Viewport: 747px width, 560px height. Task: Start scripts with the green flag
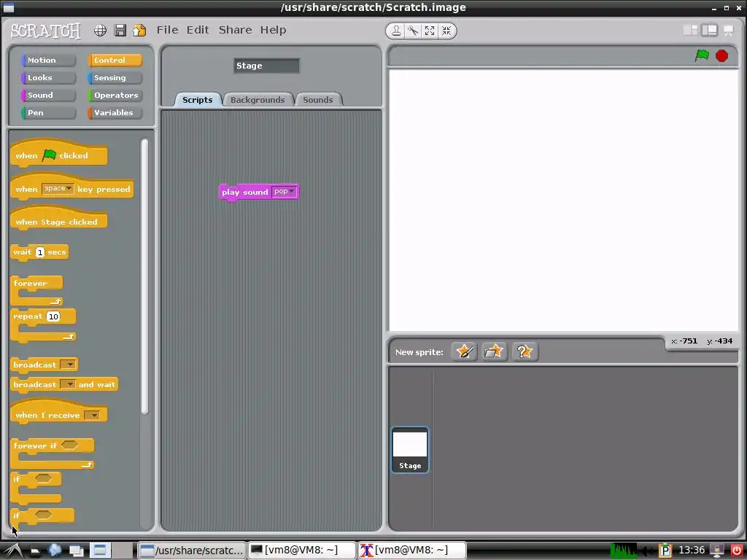[x=702, y=55]
